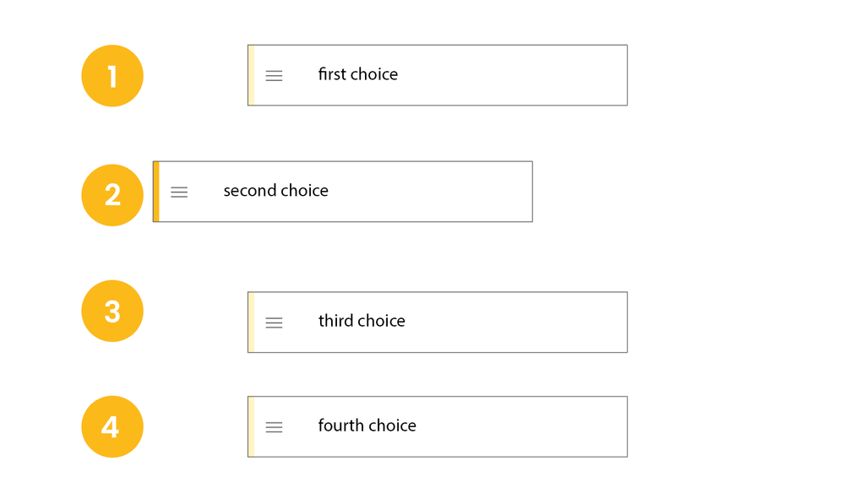Click the drag handle on first choice
Screen dimensions: 844x504
click(x=274, y=76)
